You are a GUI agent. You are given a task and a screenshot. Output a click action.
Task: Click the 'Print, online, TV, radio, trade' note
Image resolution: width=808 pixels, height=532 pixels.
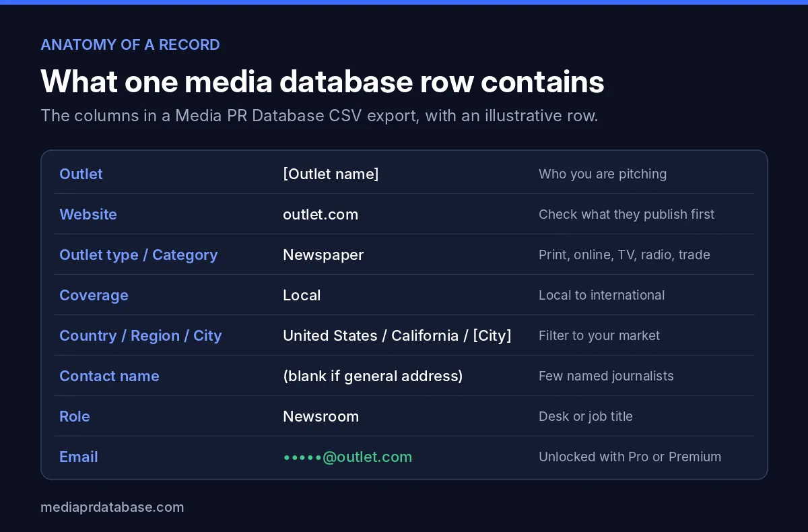coord(624,255)
